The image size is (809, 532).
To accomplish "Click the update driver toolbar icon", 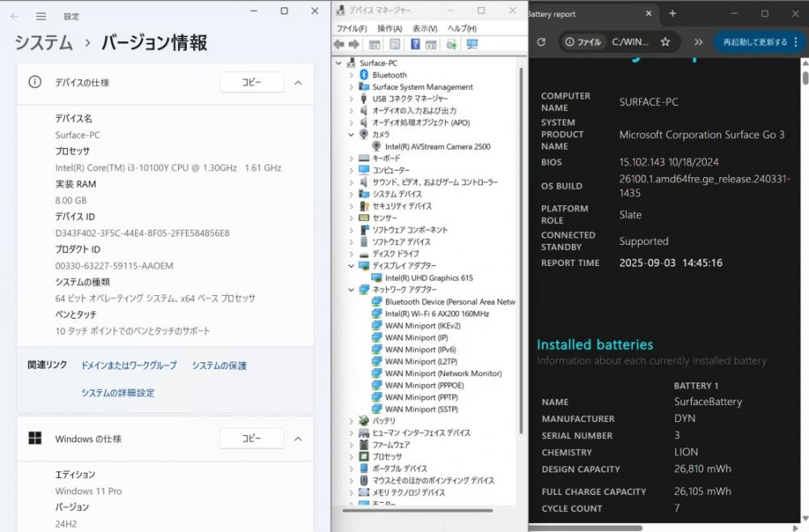I will (451, 44).
